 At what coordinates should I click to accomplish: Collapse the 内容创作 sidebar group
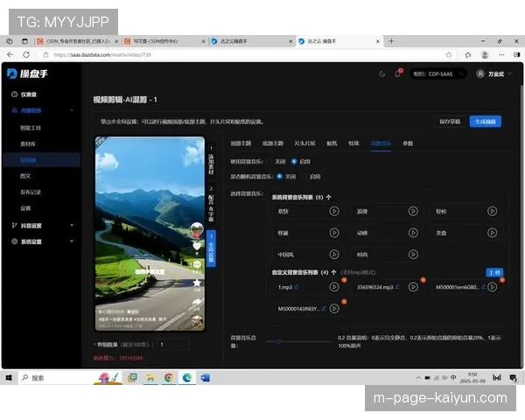(x=72, y=110)
